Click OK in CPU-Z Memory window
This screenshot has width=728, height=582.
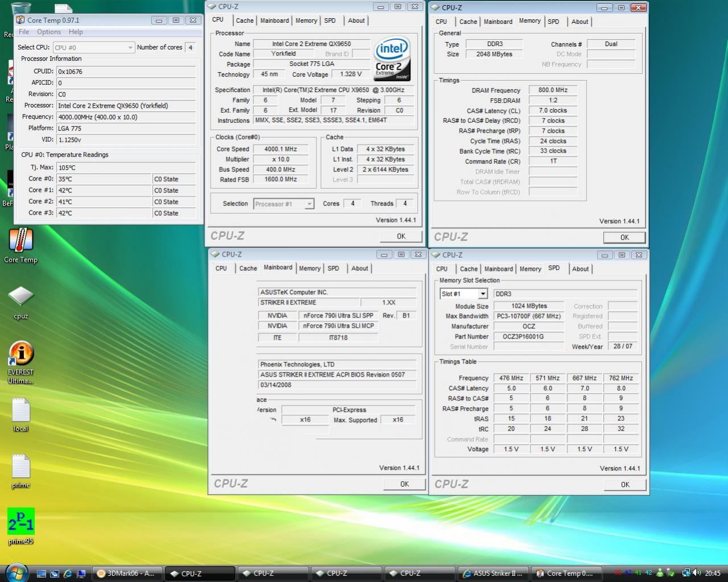pyautogui.click(x=624, y=237)
